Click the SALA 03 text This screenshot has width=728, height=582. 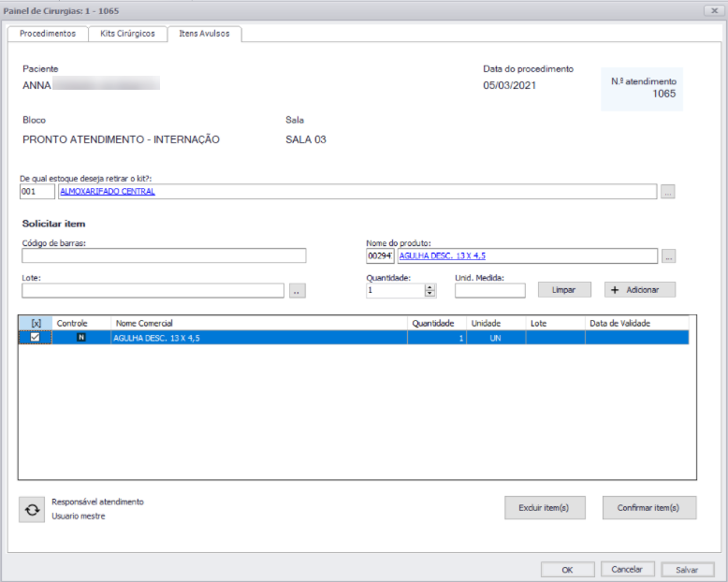click(x=306, y=139)
